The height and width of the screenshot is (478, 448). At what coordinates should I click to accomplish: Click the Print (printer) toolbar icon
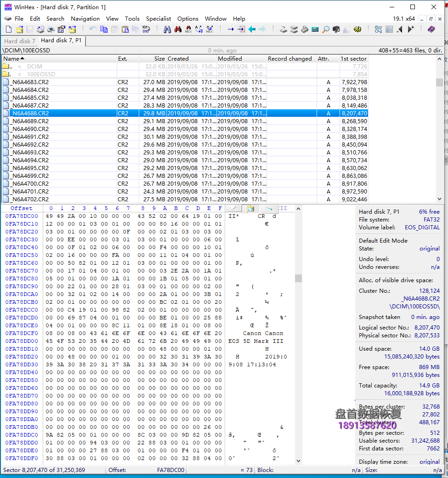click(x=51, y=29)
